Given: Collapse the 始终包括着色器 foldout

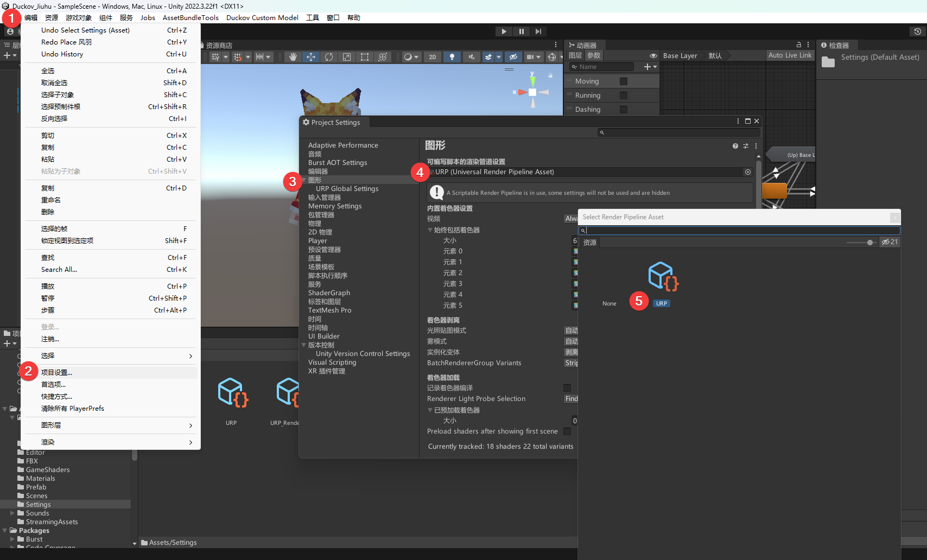Looking at the screenshot, I should tap(430, 230).
